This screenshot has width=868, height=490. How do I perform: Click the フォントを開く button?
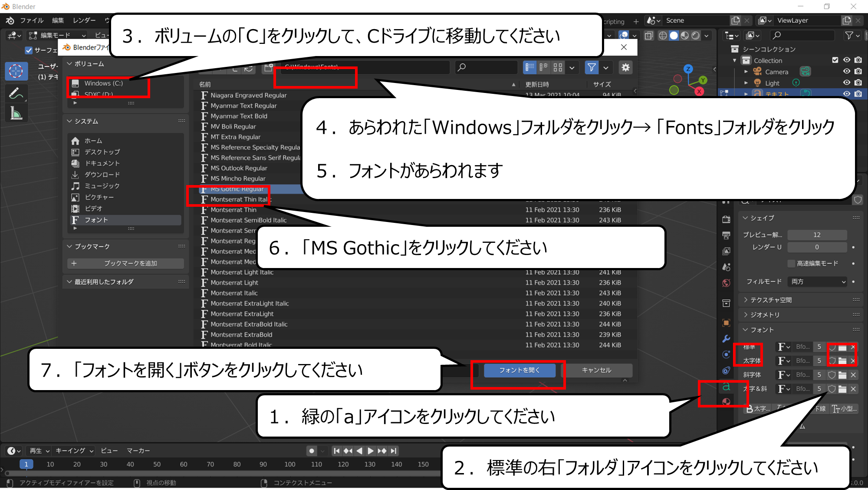[x=519, y=370]
